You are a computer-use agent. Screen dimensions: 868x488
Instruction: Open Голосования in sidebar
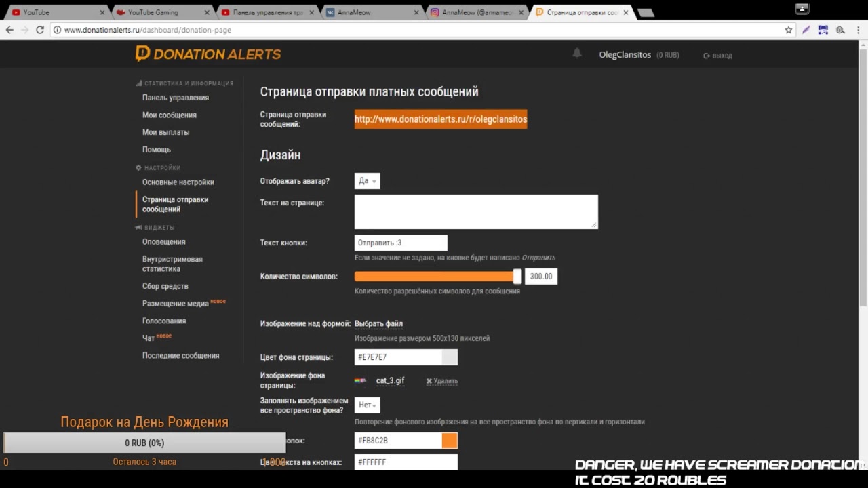coord(164,321)
